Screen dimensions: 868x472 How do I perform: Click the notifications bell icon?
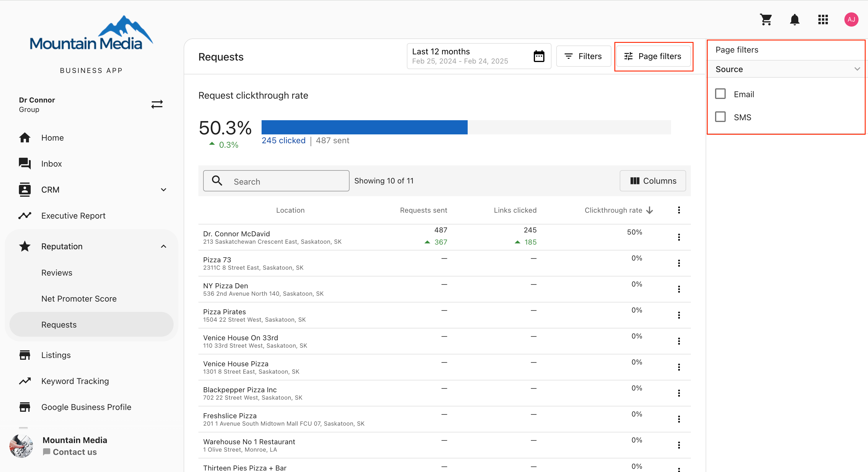[794, 19]
